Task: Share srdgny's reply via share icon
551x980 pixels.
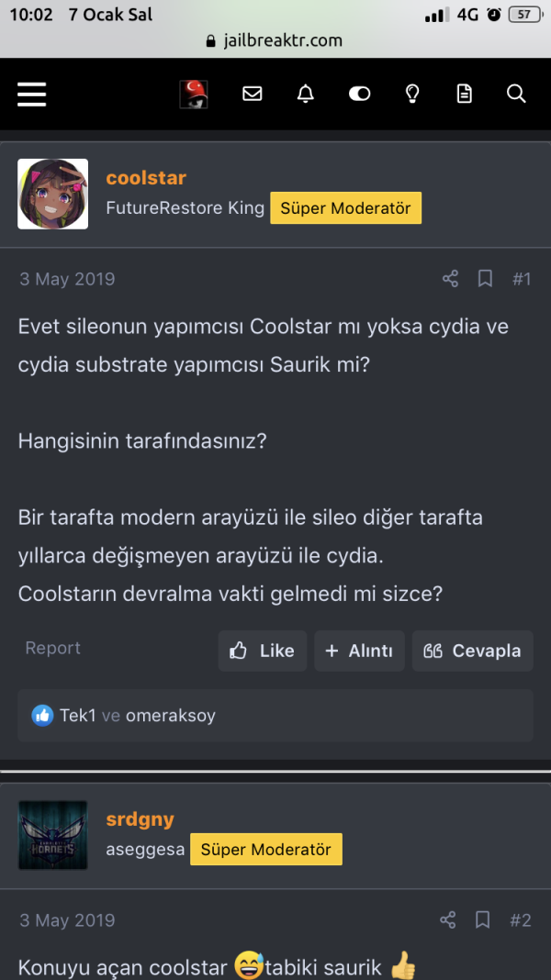Action: point(447,919)
